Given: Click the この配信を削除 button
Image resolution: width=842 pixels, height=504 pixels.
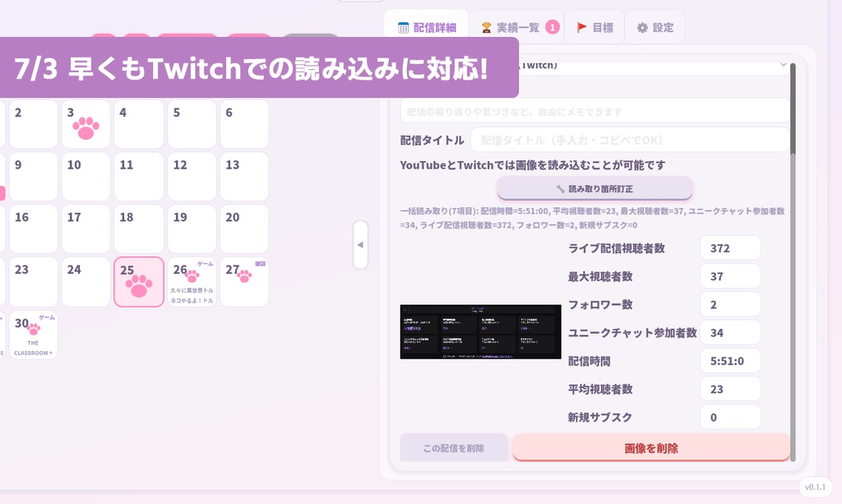Looking at the screenshot, I should (454, 447).
